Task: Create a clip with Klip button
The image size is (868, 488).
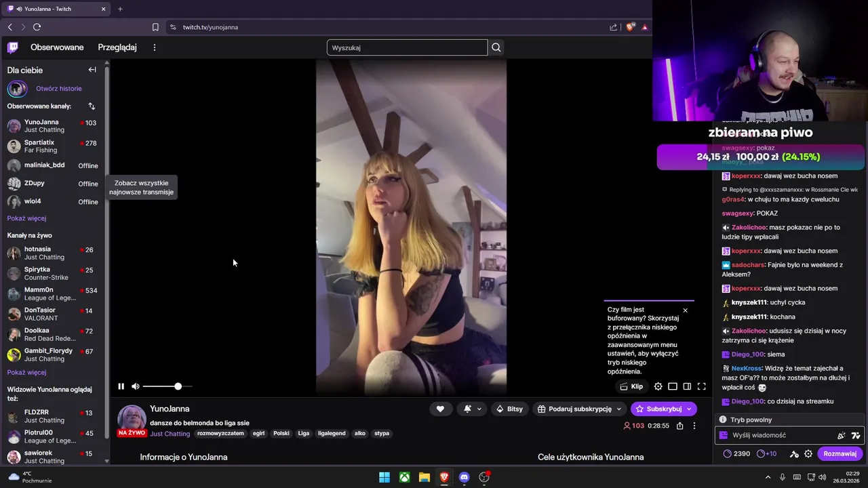Action: (631, 386)
